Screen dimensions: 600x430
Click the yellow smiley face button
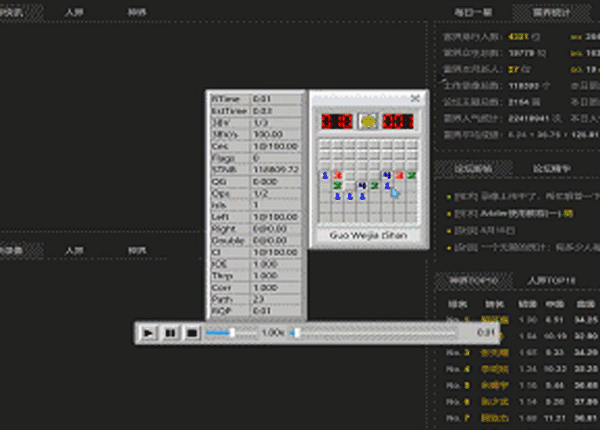(x=368, y=121)
